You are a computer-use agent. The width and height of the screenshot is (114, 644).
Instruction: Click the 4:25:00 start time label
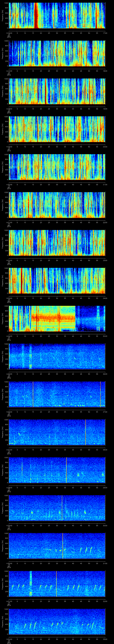[x=9, y=374]
